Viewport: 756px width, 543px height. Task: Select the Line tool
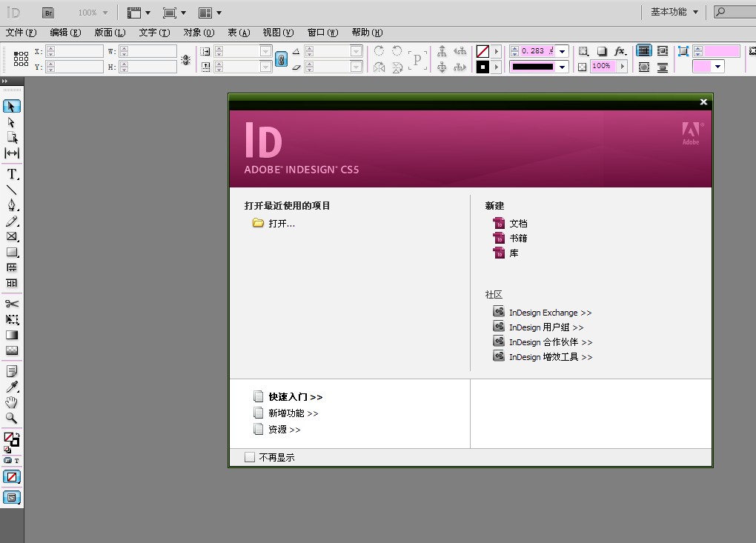(12, 190)
